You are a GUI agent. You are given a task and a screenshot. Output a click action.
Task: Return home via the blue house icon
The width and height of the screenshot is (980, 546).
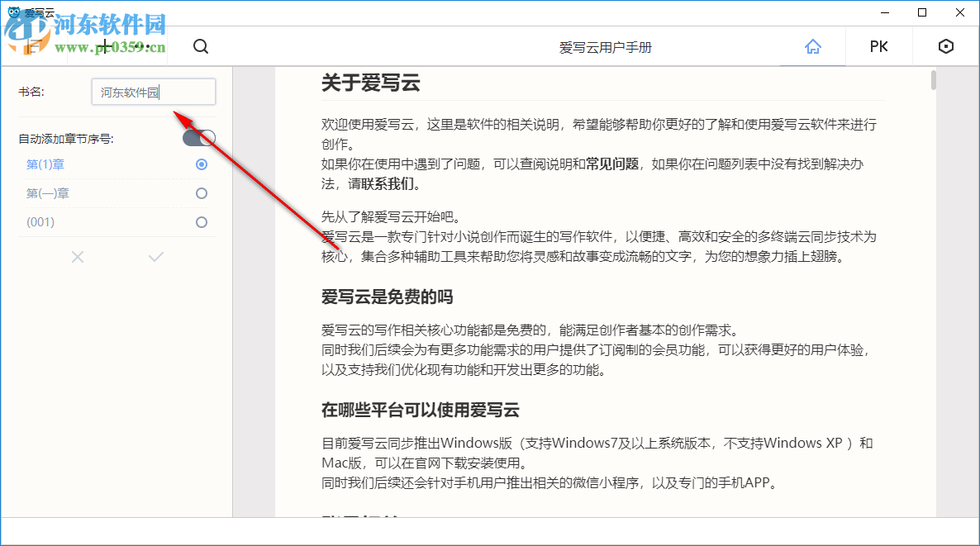click(x=812, y=46)
